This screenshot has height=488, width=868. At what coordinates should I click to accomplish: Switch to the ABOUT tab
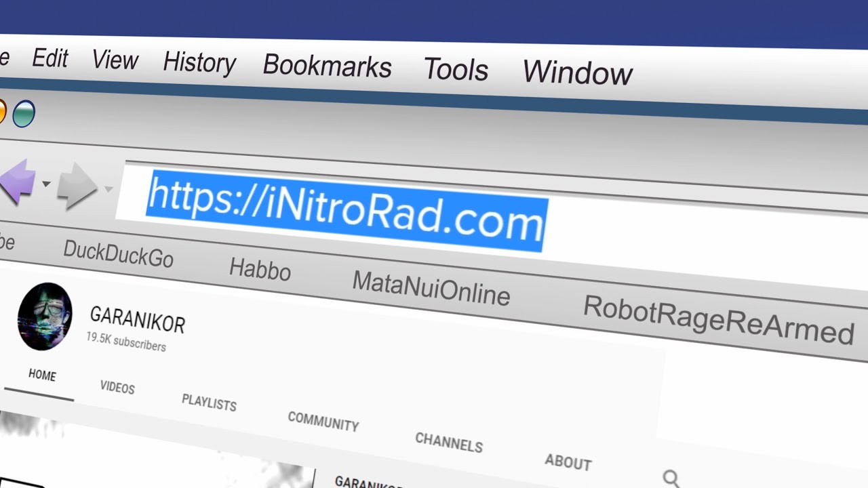tap(568, 462)
